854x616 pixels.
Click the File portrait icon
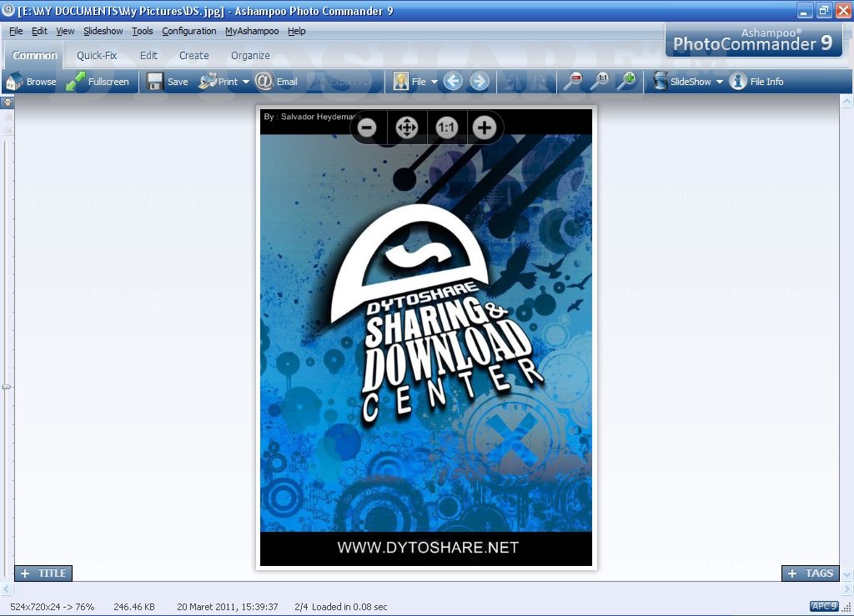[x=401, y=82]
